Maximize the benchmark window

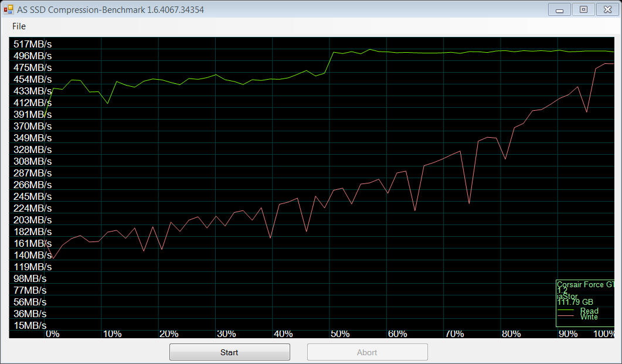tap(583, 9)
